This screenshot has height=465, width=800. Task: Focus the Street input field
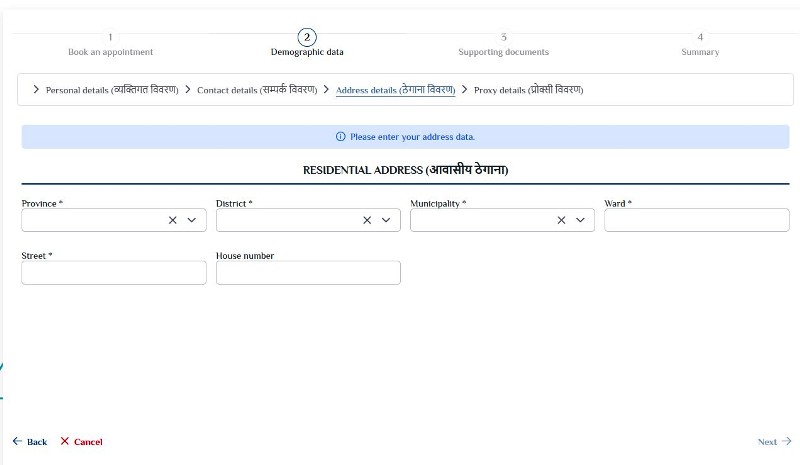[114, 273]
